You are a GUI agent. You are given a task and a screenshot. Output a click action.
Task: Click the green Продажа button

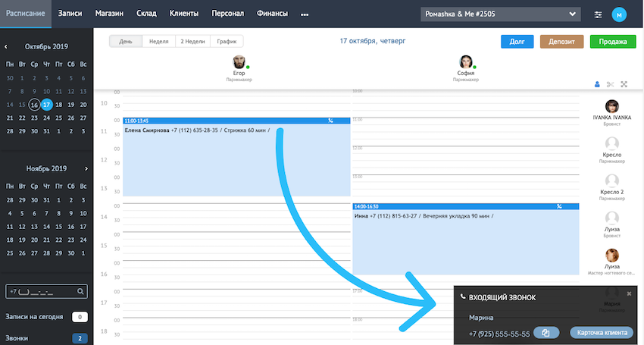tap(612, 42)
